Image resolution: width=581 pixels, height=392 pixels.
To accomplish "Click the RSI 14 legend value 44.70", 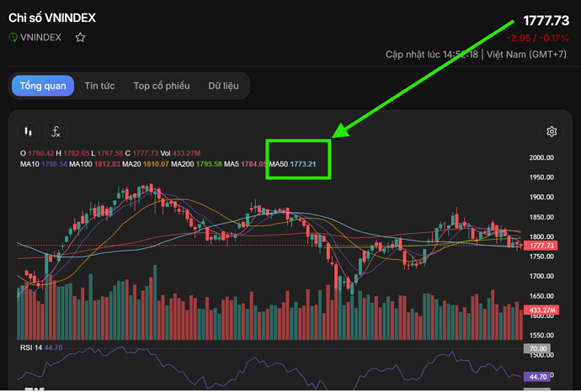I will 53,347.
